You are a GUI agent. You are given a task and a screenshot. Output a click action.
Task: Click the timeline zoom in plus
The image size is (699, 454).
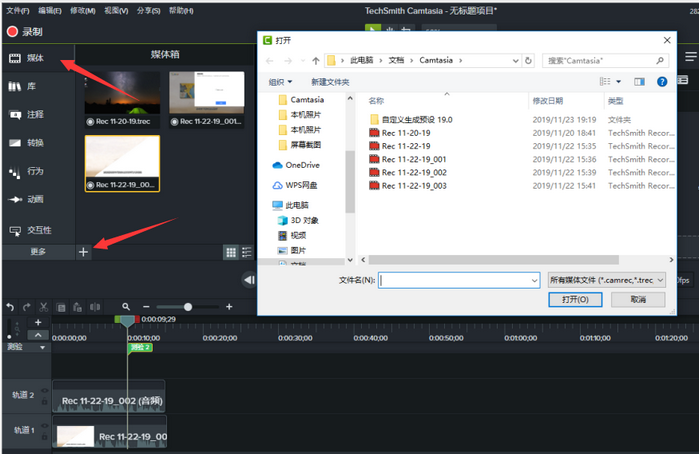229,307
